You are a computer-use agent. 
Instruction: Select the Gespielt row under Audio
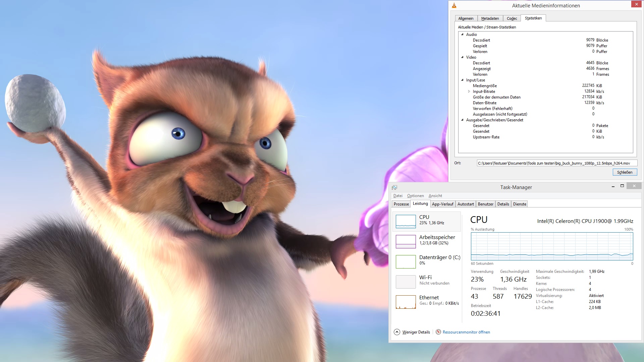(x=545, y=46)
